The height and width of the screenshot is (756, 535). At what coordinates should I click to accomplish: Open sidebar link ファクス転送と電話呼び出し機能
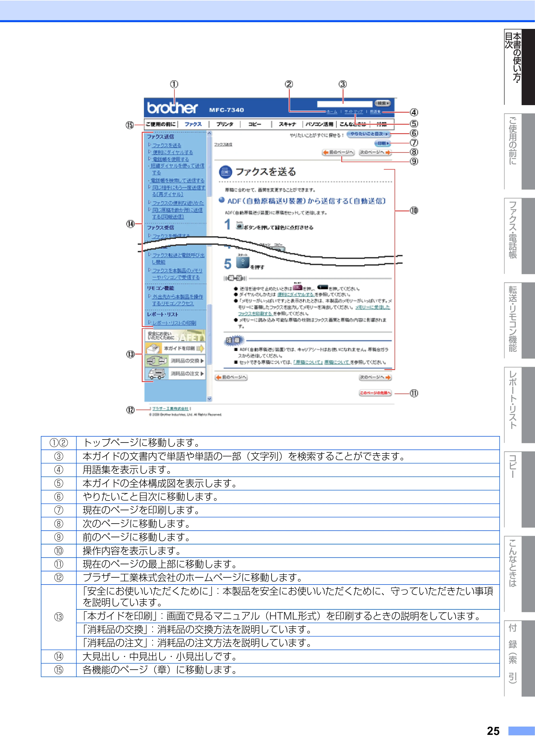click(178, 258)
